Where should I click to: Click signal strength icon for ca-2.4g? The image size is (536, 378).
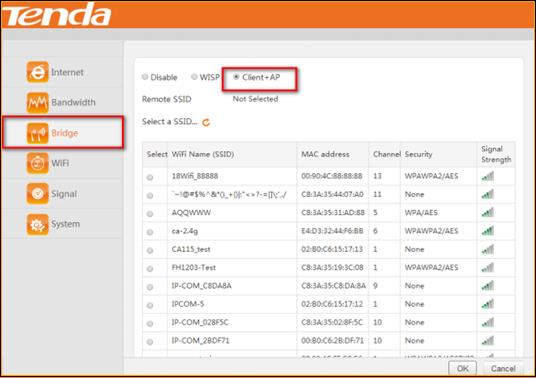[x=488, y=231]
